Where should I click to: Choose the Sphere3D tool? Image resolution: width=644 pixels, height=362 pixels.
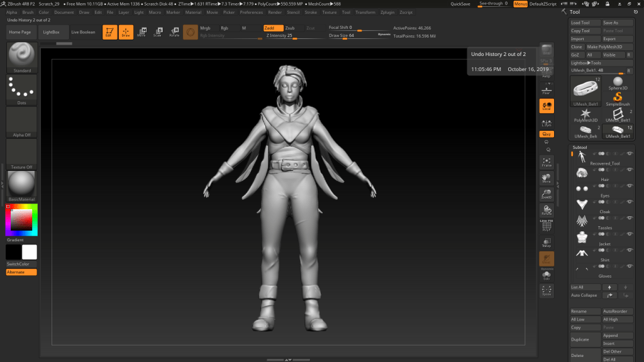tap(618, 84)
